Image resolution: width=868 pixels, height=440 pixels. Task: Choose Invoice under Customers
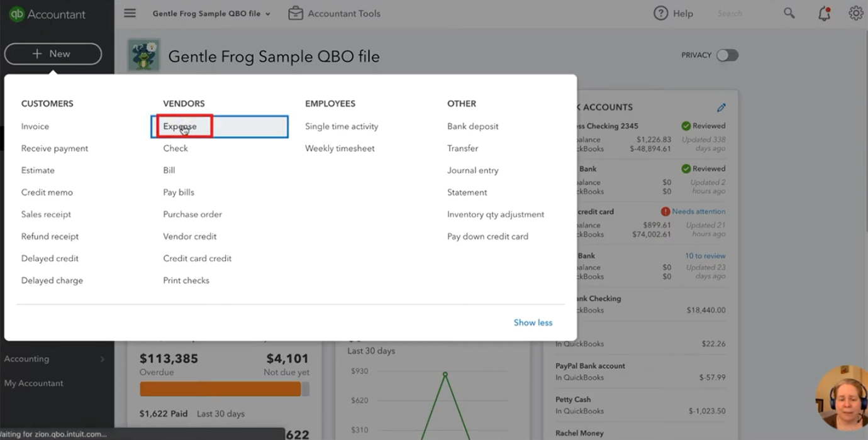click(35, 126)
